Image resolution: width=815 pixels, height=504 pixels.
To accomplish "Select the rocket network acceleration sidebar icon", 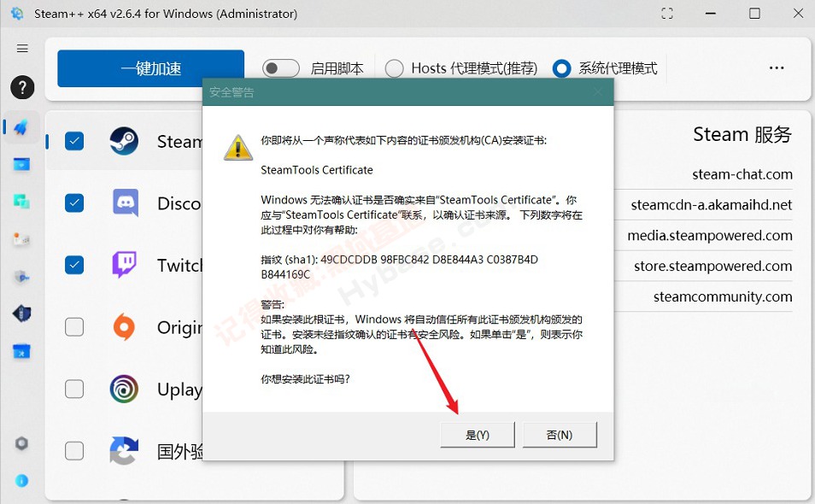I will (x=21, y=126).
